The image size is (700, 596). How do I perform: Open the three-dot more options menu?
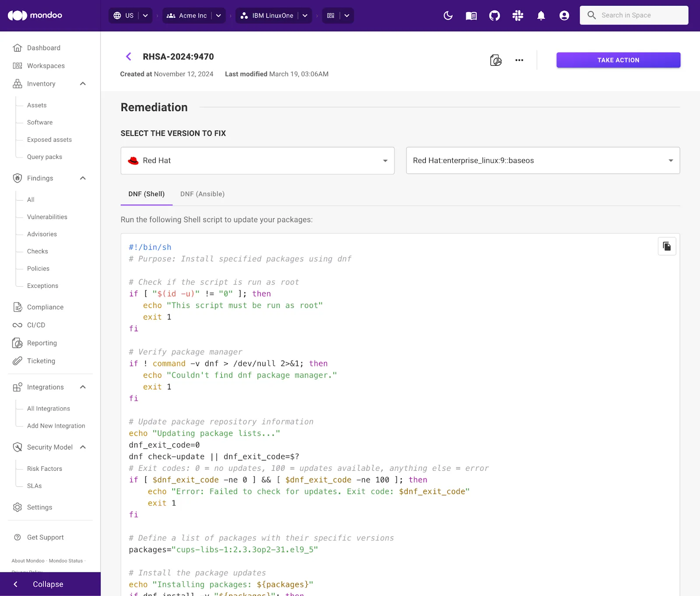519,60
